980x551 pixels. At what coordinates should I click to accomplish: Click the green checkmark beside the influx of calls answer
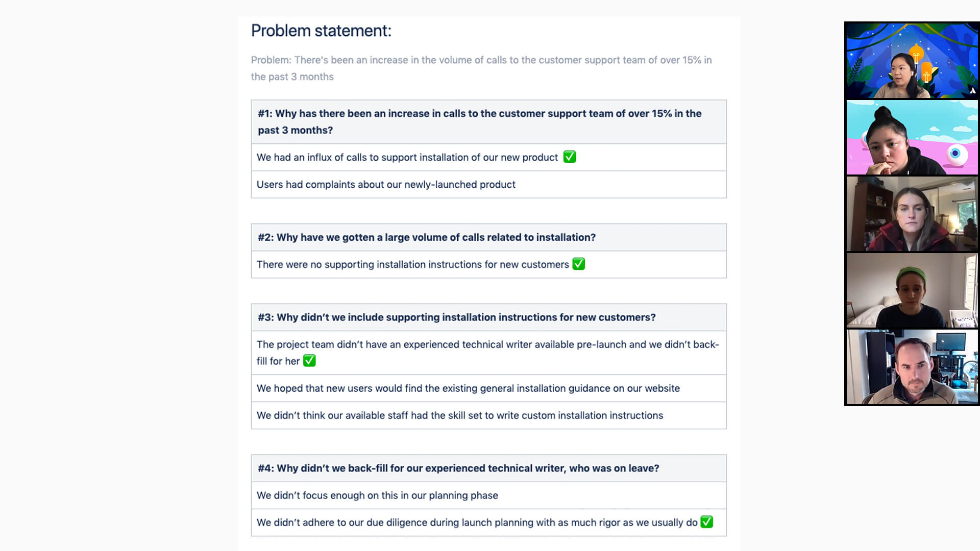click(x=570, y=157)
